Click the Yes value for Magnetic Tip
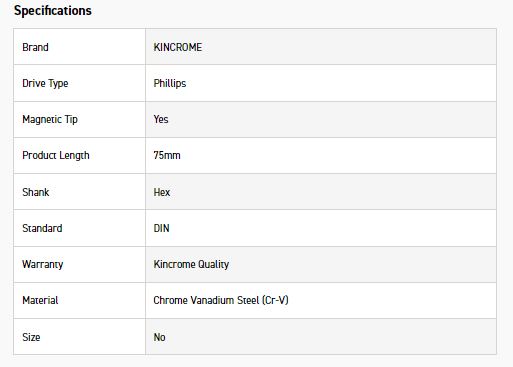Image resolution: width=513 pixels, height=367 pixels. 161,119
